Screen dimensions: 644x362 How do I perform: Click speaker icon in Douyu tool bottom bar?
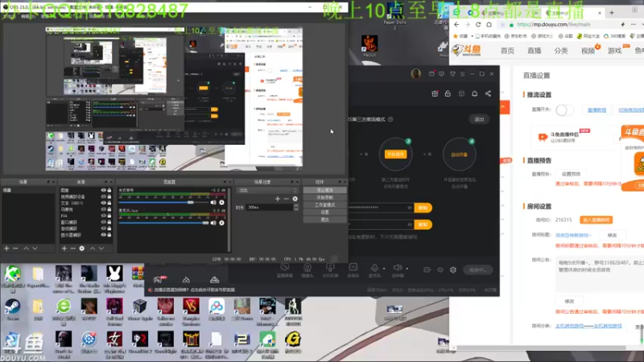pyautogui.click(x=398, y=268)
